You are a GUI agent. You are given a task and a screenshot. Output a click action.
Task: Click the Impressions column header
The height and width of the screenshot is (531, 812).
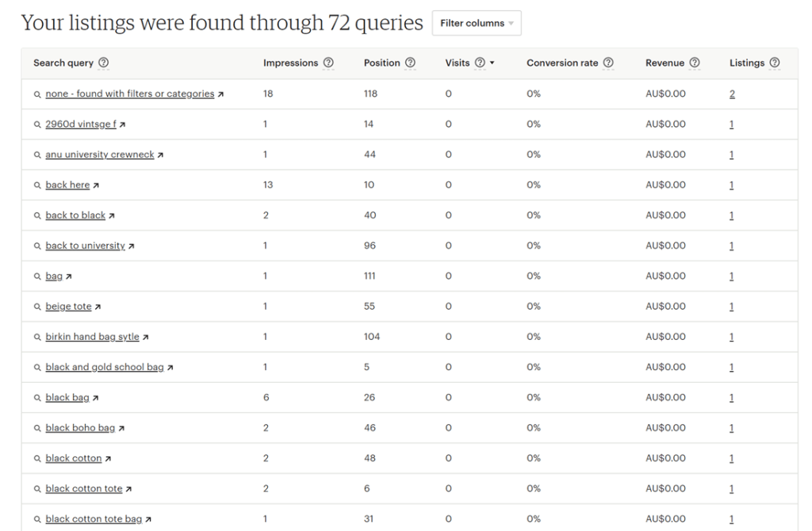click(x=290, y=63)
